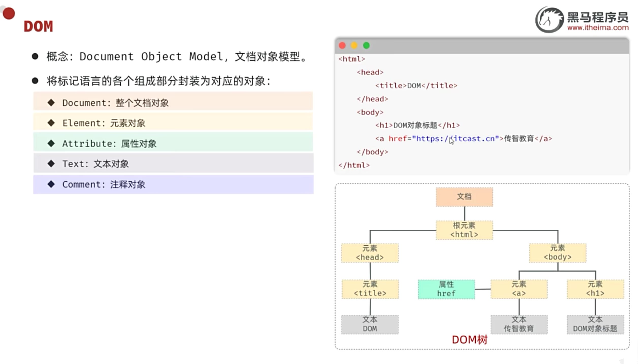The width and height of the screenshot is (638, 364).
Task: Click the diamond bullet beside Document
Action: [51, 103]
